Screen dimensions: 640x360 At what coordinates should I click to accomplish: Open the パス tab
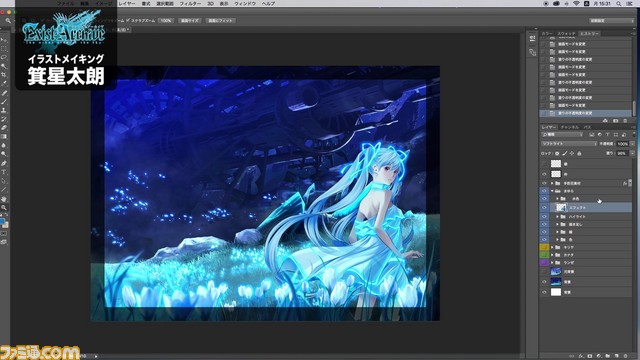click(587, 127)
